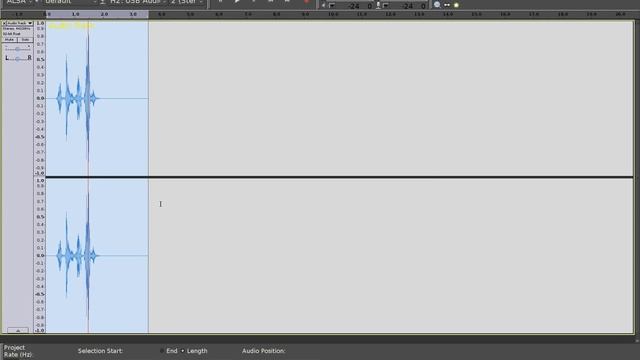Click the lower channel vertical amplitude ruler
The width and height of the screenshot is (640, 360).
(40, 256)
